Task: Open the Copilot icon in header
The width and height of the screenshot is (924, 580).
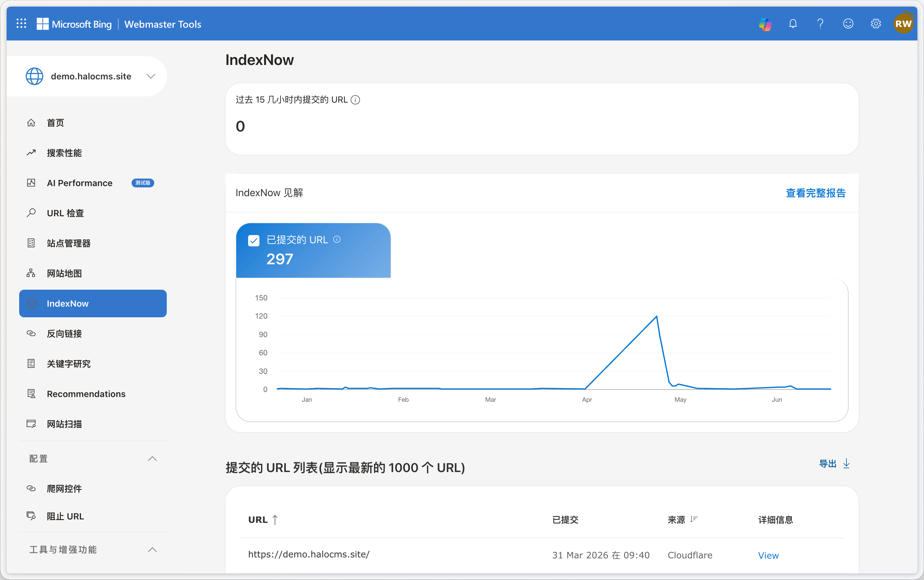Action: [765, 24]
